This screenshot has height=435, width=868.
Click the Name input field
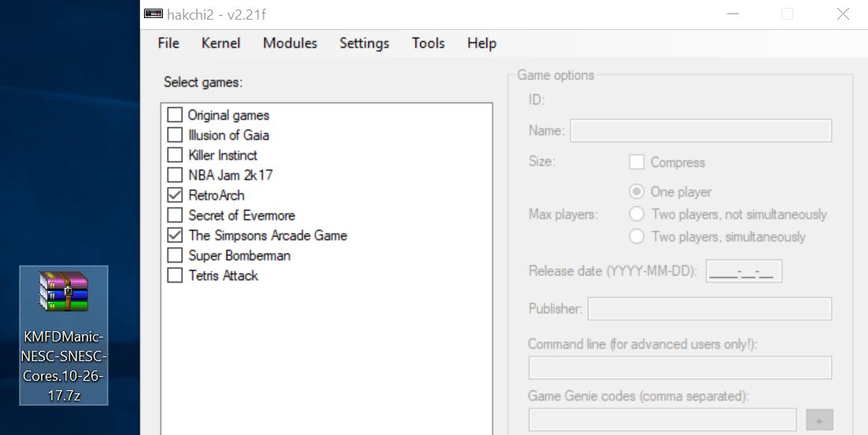701,131
